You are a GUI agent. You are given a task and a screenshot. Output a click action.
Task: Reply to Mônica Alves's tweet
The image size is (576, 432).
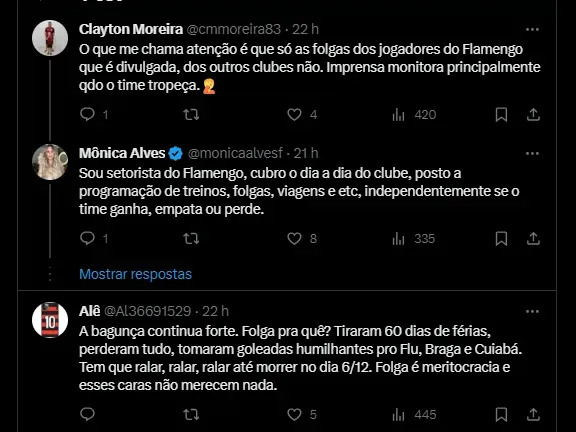tap(87, 238)
